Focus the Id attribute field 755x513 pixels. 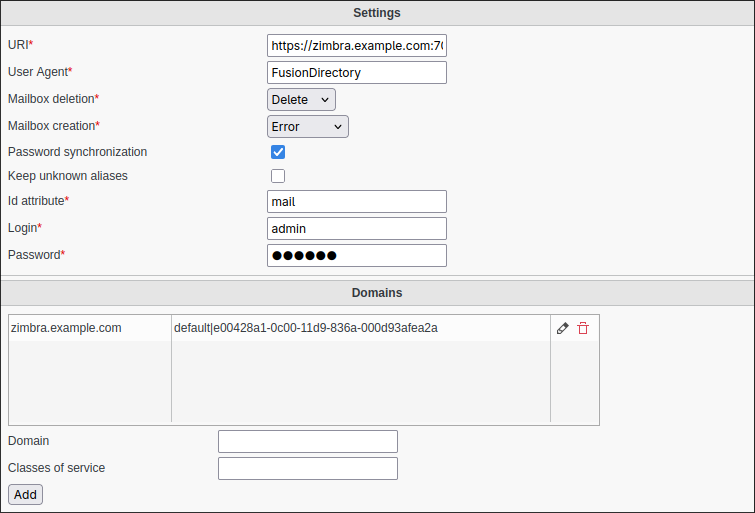[x=357, y=202]
